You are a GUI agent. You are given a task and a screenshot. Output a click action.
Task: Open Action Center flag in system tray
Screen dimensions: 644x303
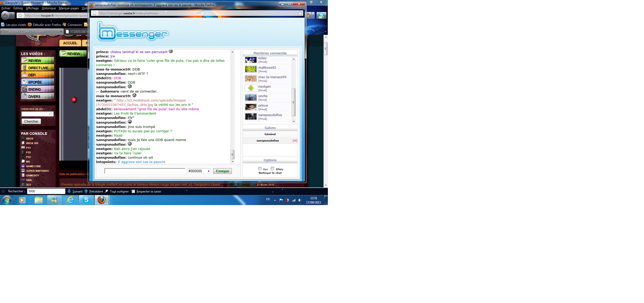[281, 200]
